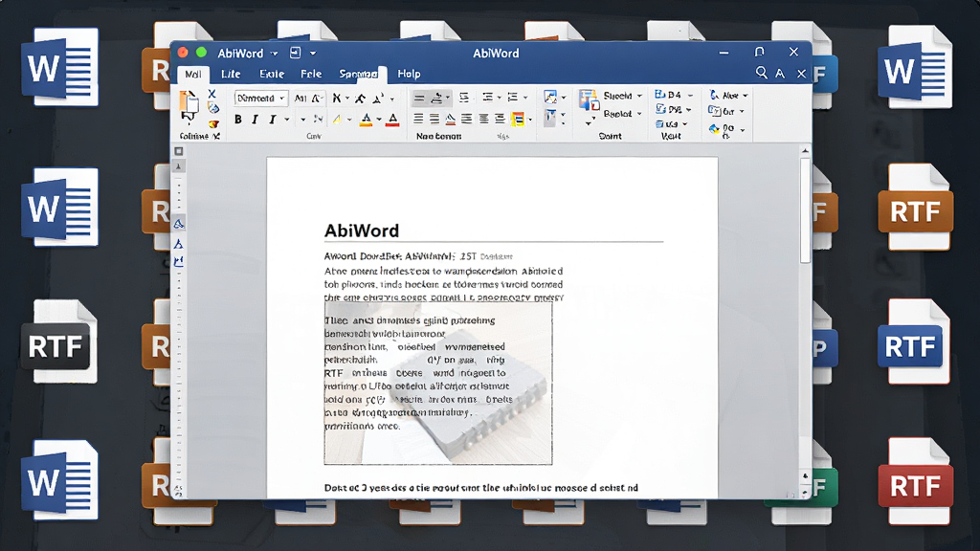This screenshot has height=551, width=980.
Task: Click the blue and yellow paint bucket icon
Action: click(714, 129)
